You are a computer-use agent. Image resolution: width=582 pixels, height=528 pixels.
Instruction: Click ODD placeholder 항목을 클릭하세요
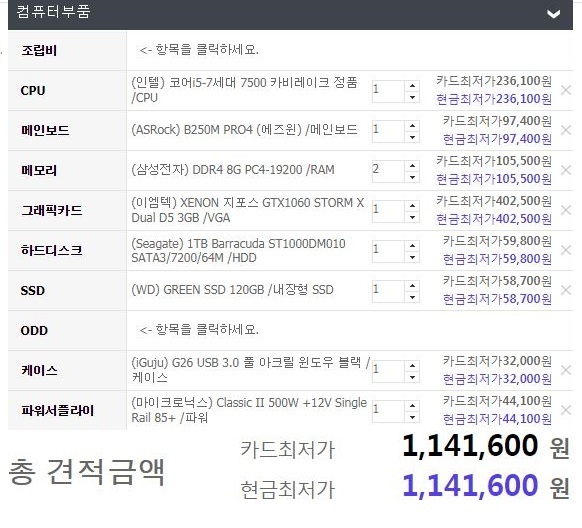199,329
